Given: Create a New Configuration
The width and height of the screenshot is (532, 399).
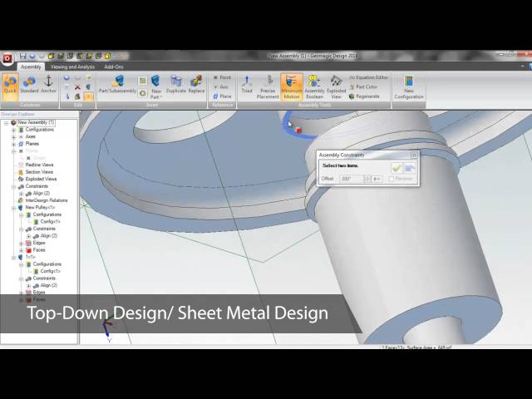Looking at the screenshot, I should (x=408, y=86).
